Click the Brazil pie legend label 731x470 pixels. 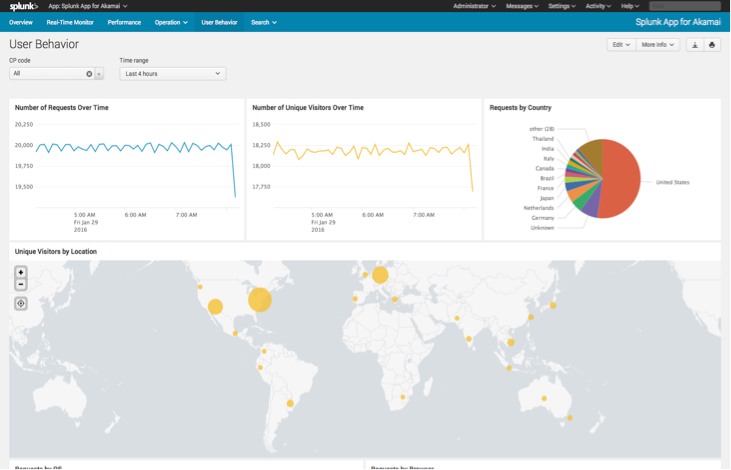[x=547, y=178]
